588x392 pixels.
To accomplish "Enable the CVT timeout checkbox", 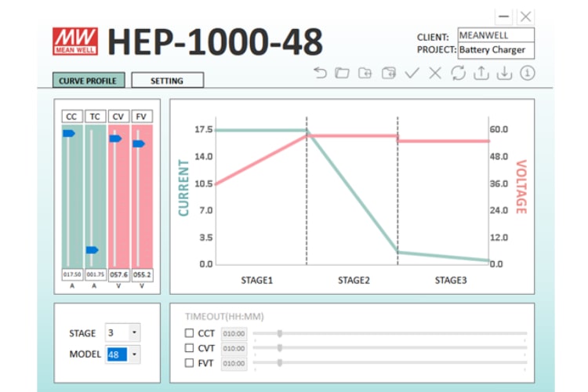I will pos(190,348).
